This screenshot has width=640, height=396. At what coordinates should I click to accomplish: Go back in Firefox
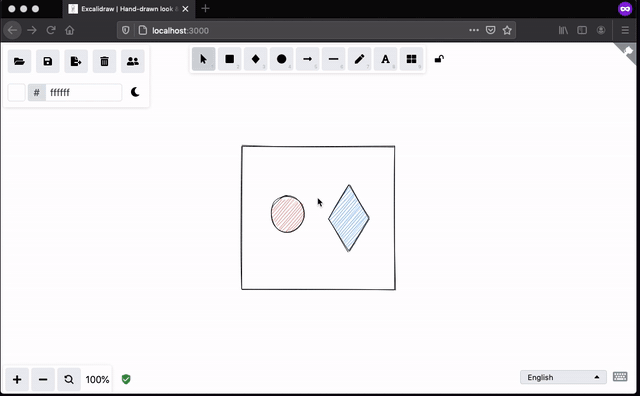(x=13, y=30)
